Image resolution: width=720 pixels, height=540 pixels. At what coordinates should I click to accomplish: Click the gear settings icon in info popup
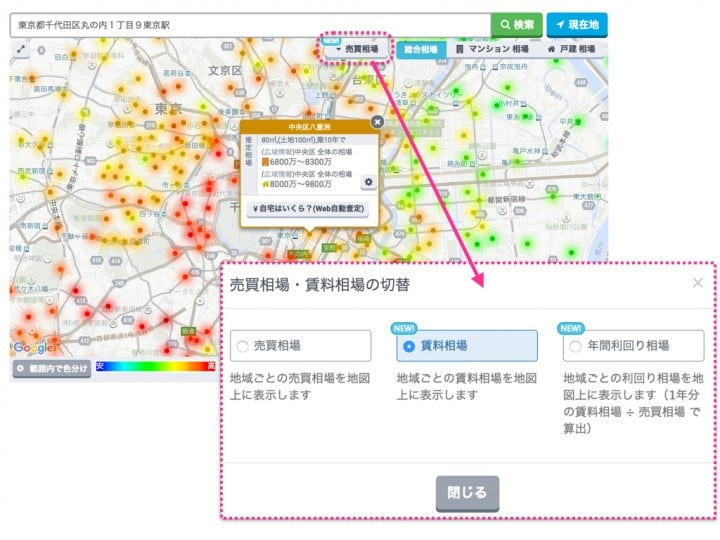coord(368,182)
